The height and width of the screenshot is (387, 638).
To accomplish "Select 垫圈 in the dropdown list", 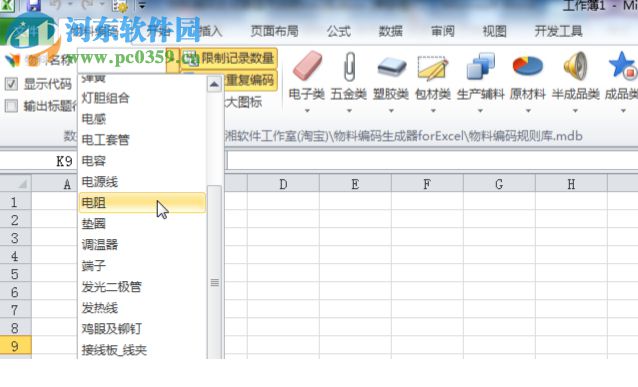I will click(142, 224).
